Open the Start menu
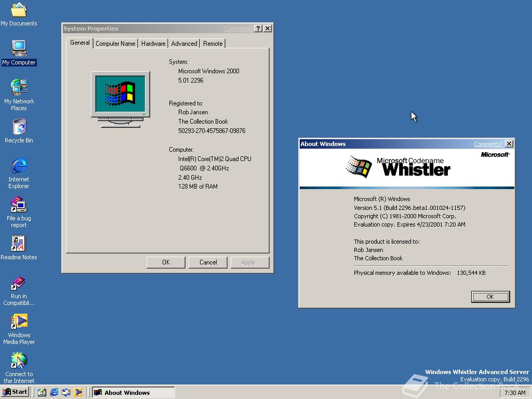Viewport: 532px width, 399px height. tap(15, 392)
